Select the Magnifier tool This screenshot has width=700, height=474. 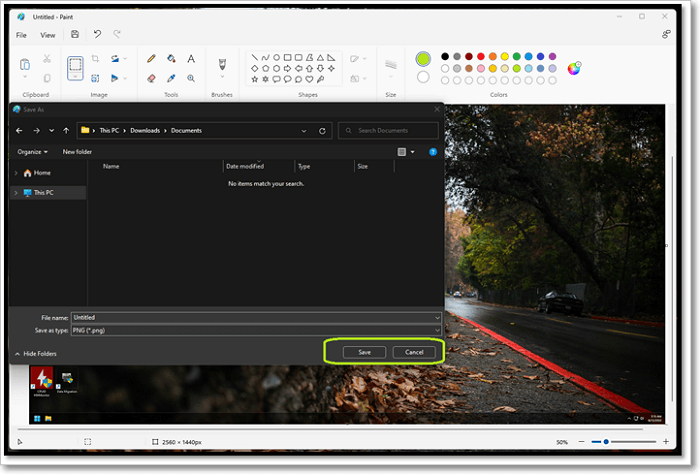[x=191, y=78]
